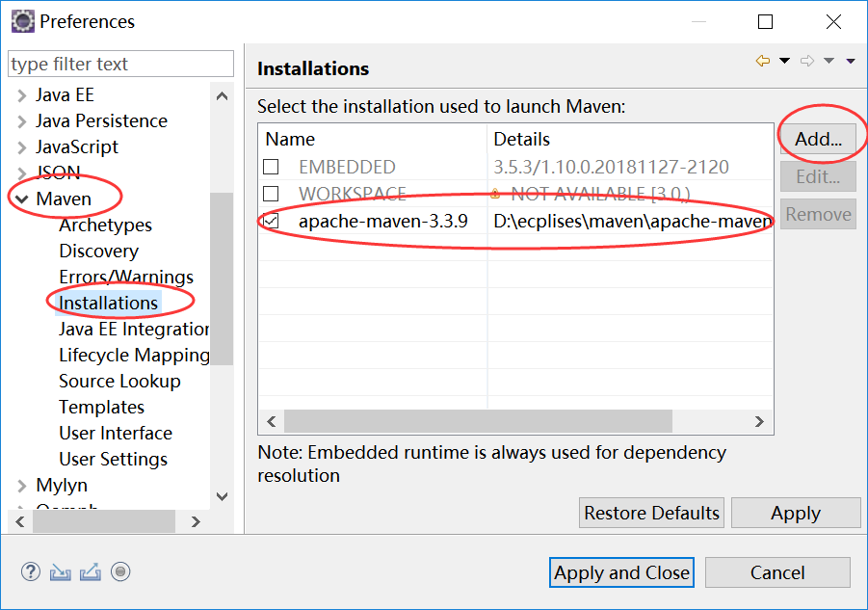Screen dimensions: 868x610
Task: Click the Cancel button
Action: coord(777,572)
